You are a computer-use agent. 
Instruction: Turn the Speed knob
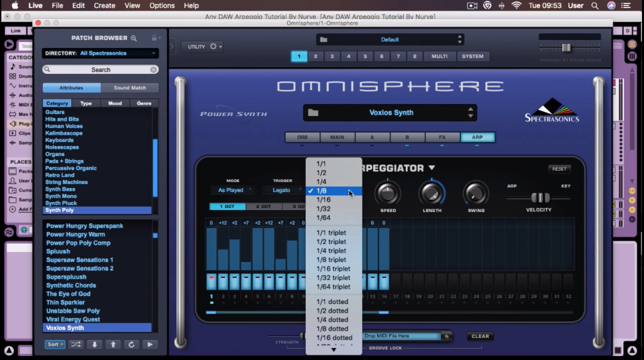[x=388, y=194]
